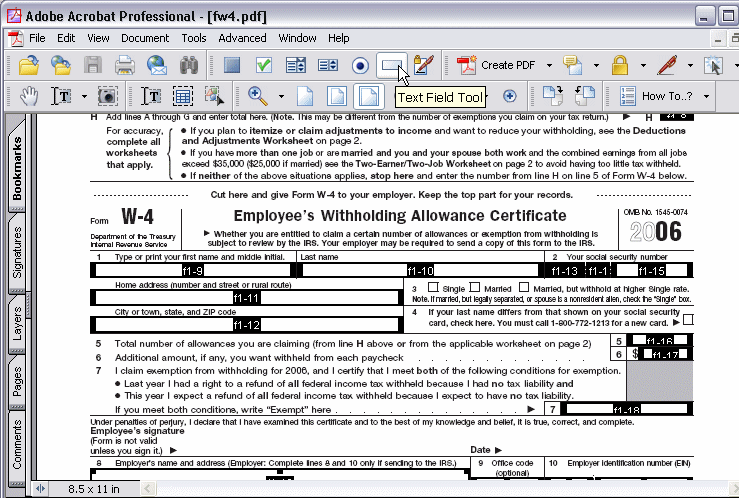Choose the Select Text tool
Screen dimensions: 739x498
click(151, 96)
